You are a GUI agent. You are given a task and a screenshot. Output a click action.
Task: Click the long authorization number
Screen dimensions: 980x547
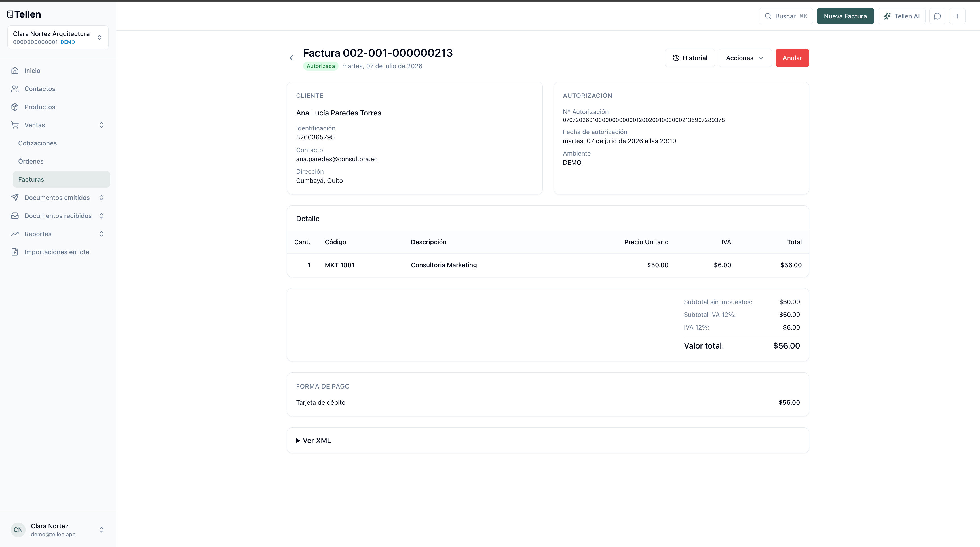click(644, 120)
